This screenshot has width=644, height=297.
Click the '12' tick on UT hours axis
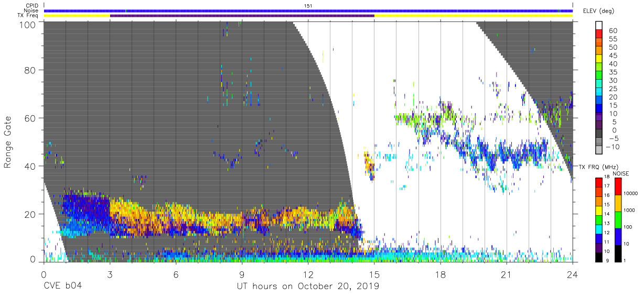[308, 274]
